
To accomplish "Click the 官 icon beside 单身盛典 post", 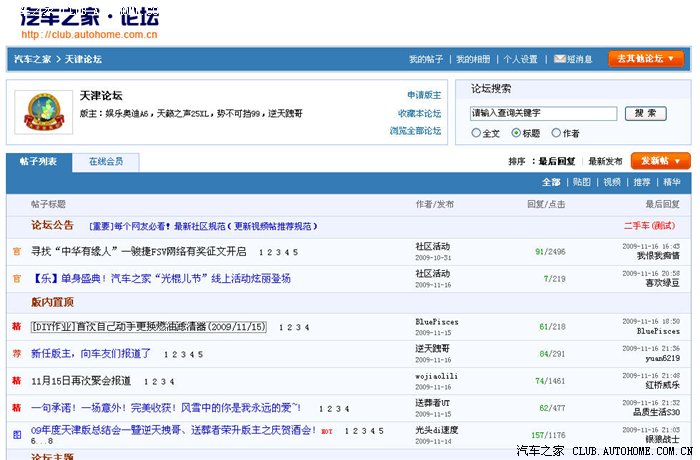I will coord(17,279).
